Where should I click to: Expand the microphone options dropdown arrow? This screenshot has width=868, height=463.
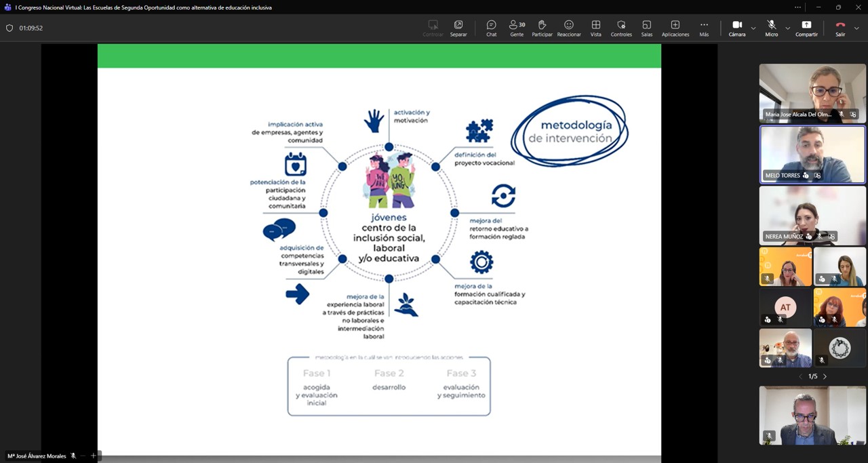point(787,28)
